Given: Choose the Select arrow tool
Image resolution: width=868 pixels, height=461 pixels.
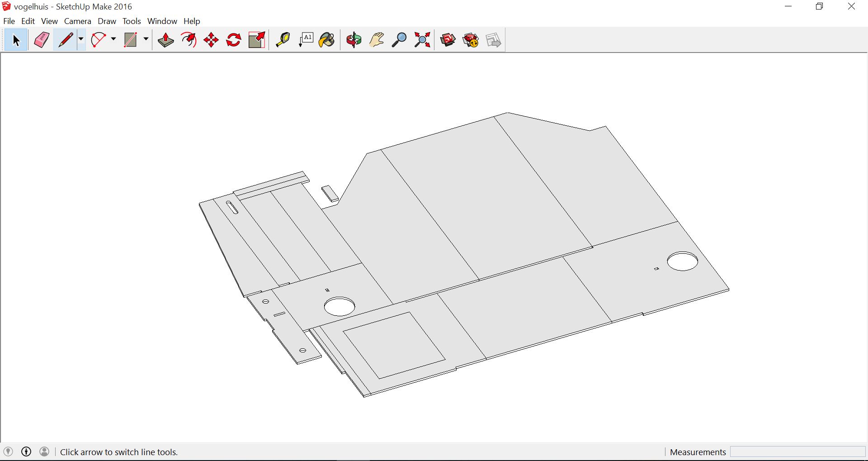Looking at the screenshot, I should click(x=16, y=40).
